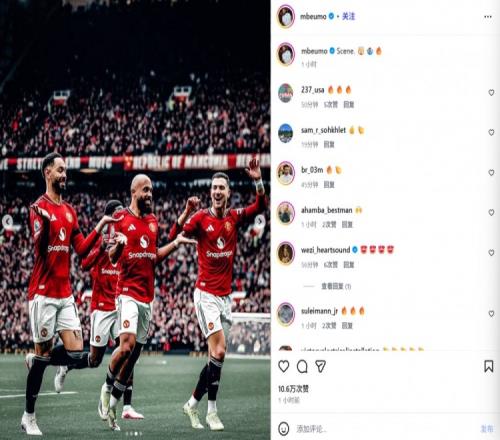Image resolution: width=500 pixels, height=440 pixels.
Task: Like the comment by wezi_heartsound
Action: [x=491, y=253]
